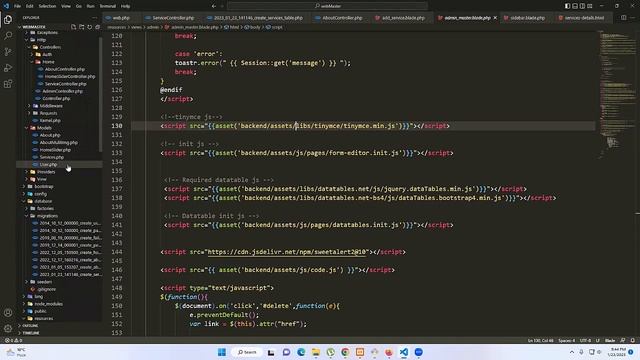Open the Help menu
This screenshot has height=360, width=640.
tap(125, 6)
